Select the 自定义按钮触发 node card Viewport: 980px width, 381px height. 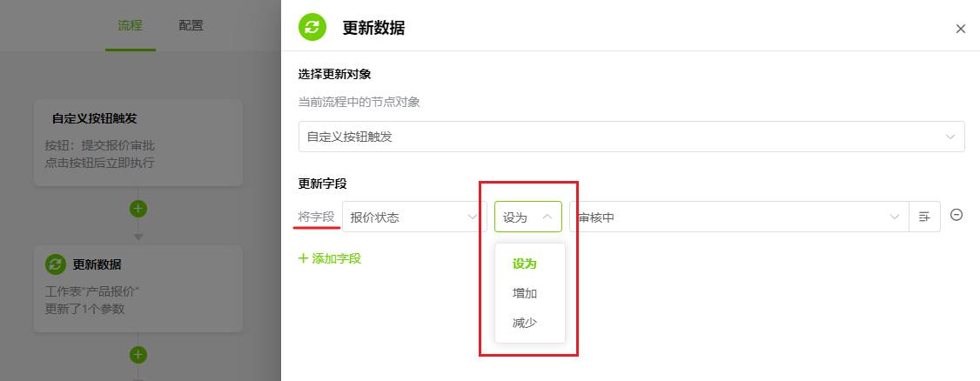(138, 143)
